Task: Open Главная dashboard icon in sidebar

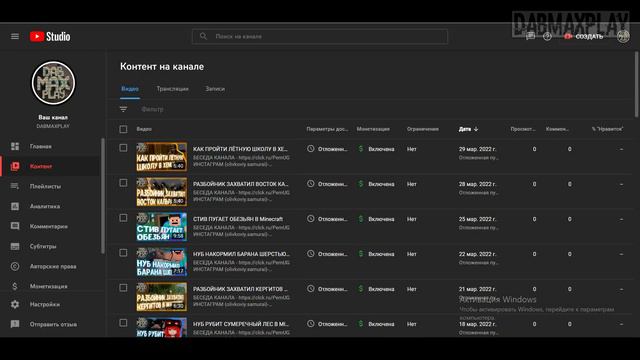Action: pos(15,146)
